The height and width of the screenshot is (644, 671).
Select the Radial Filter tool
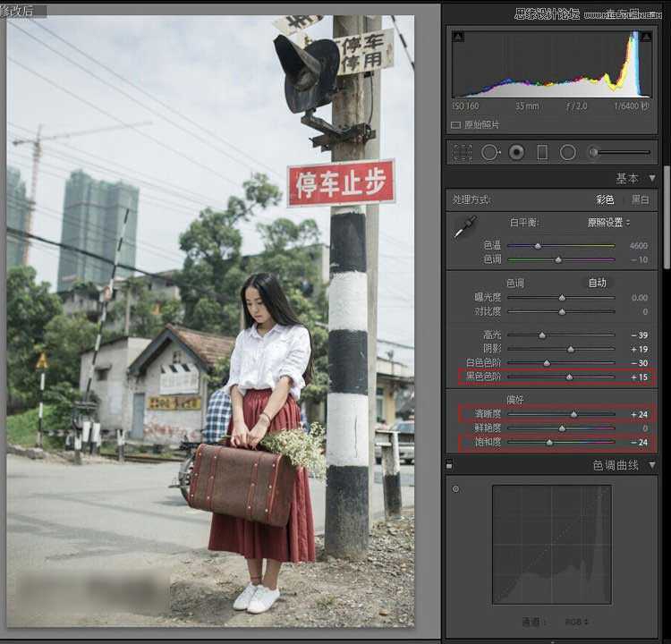(568, 153)
